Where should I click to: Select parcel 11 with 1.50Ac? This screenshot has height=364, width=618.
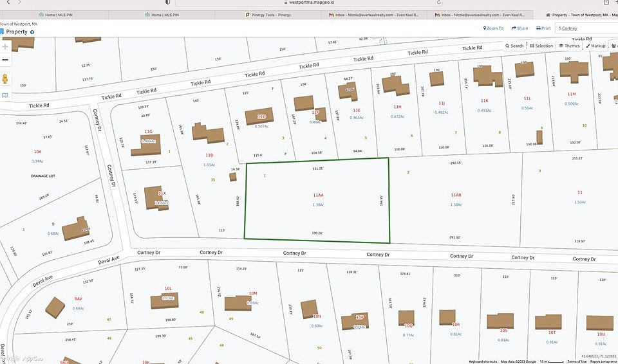(x=580, y=193)
